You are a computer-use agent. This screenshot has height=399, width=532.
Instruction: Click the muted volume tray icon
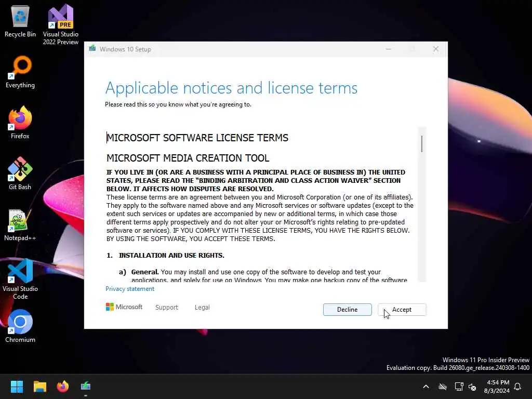[x=472, y=387]
